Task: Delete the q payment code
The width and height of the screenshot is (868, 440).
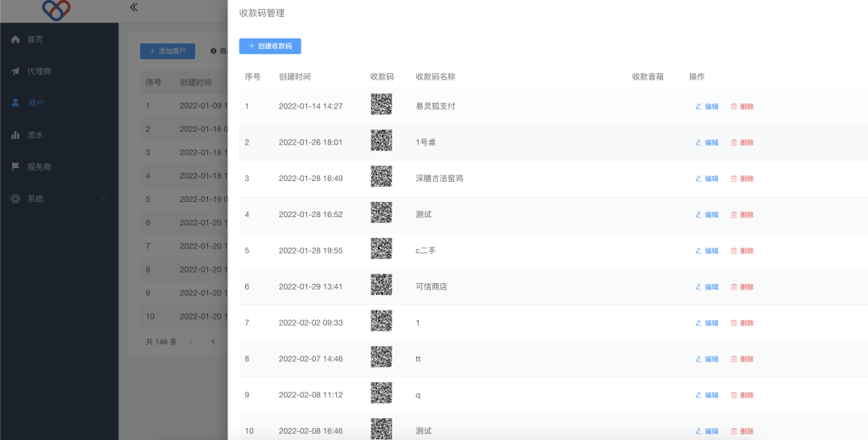Action: tap(743, 395)
